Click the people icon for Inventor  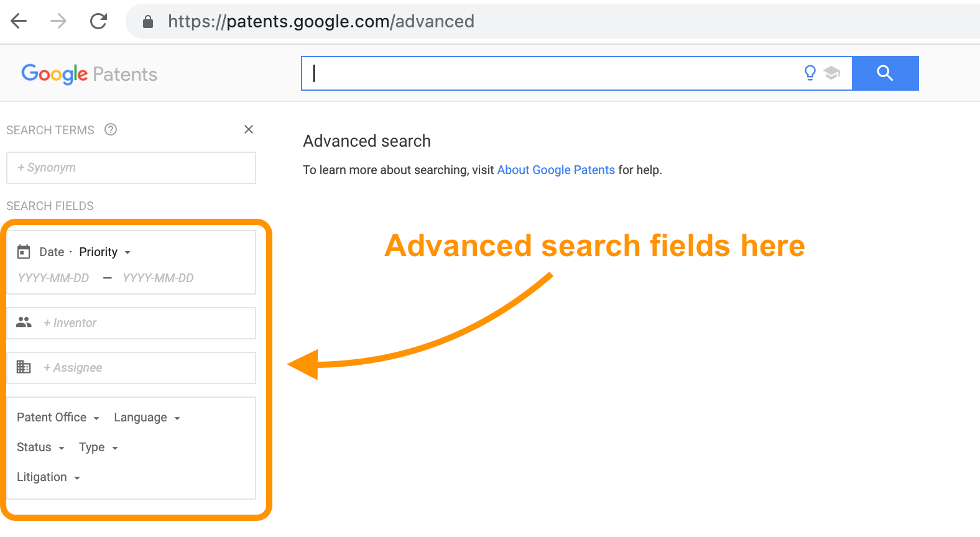(x=24, y=322)
